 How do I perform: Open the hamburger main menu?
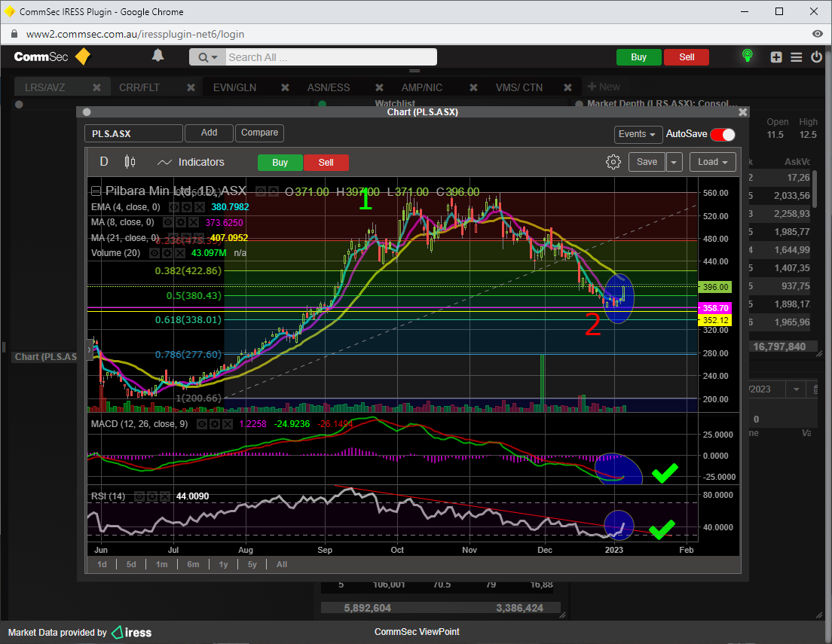[x=797, y=57]
